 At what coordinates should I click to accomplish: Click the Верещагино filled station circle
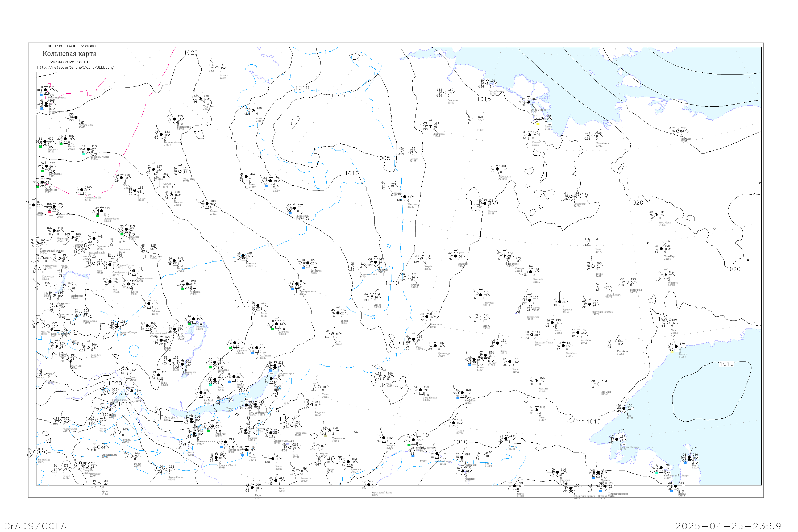(174, 119)
